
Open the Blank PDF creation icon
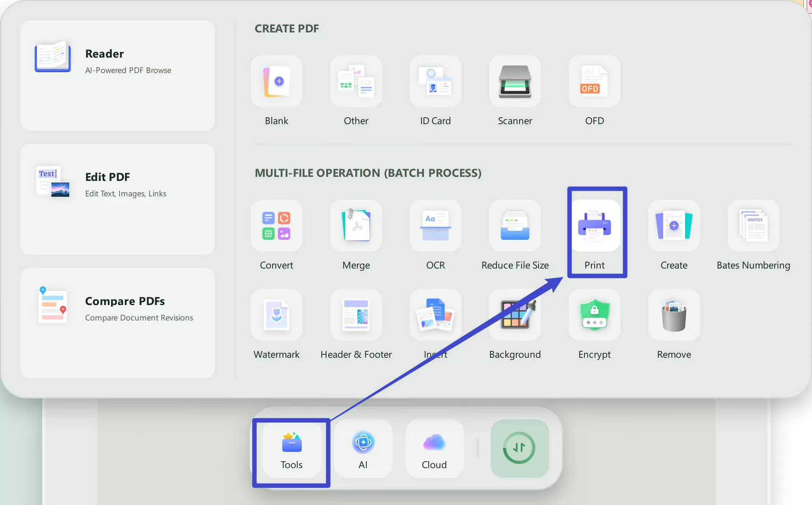click(x=277, y=82)
